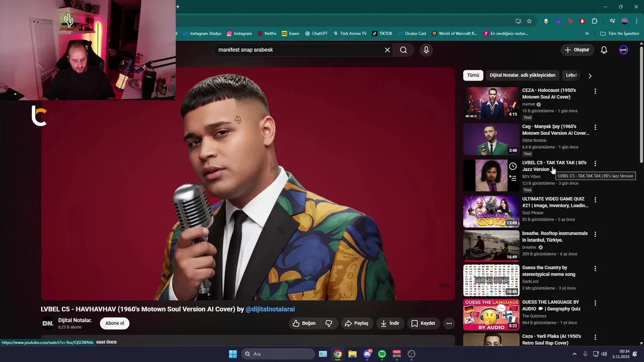Open Ultimate Video Game Quiz thumbnail
Viewport: 644px width, 362px height.
click(491, 212)
